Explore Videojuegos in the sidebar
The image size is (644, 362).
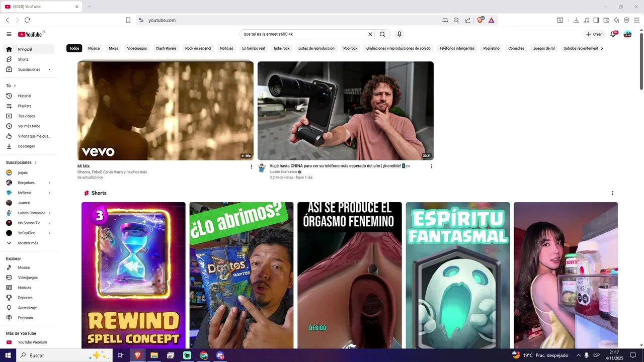(x=29, y=278)
